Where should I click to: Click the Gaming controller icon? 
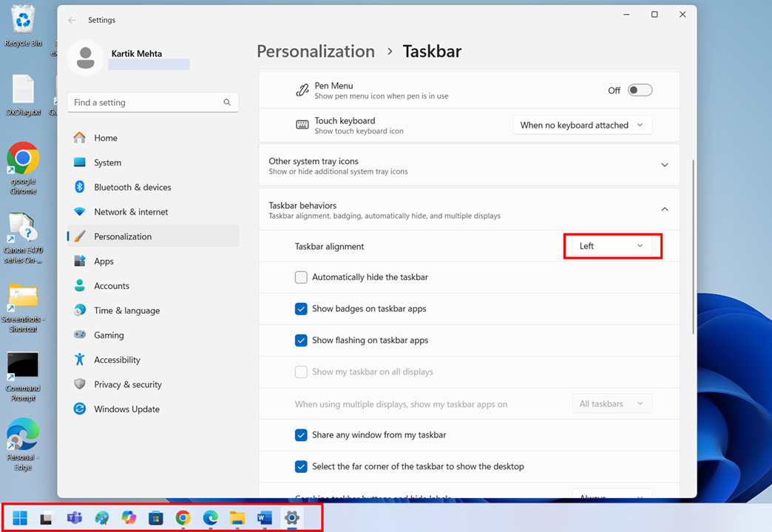click(x=79, y=335)
